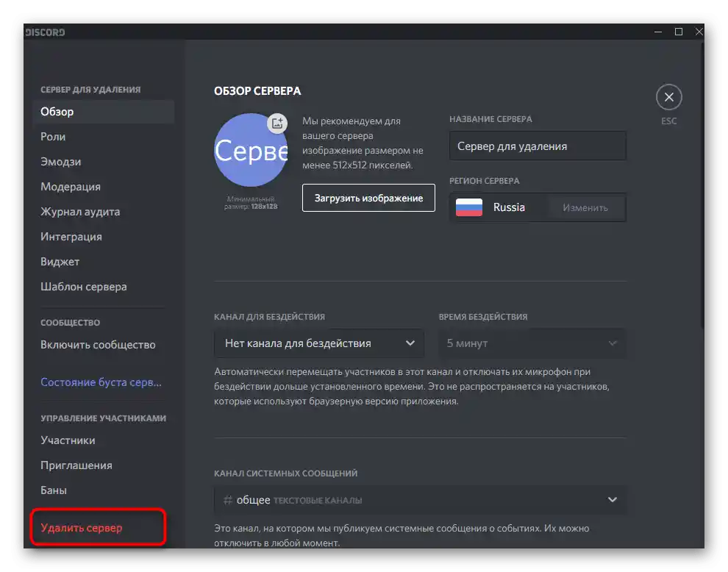
Task: Close the Discord window
Action: pos(699,32)
